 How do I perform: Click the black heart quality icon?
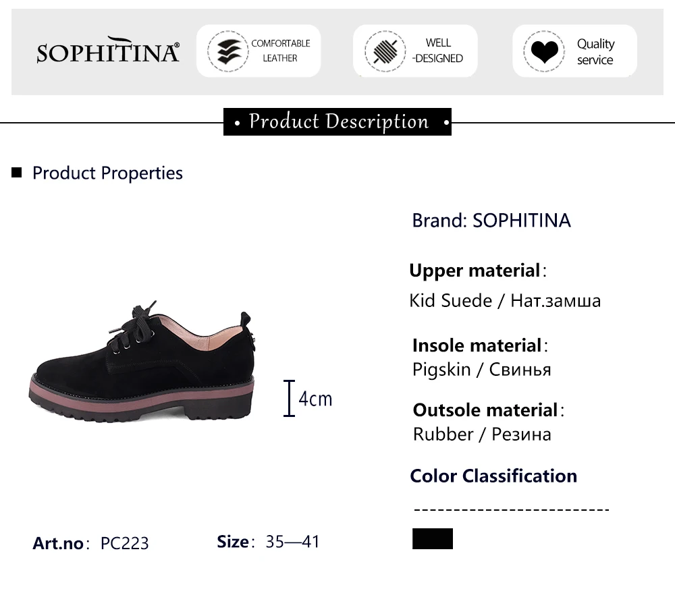coord(544,51)
